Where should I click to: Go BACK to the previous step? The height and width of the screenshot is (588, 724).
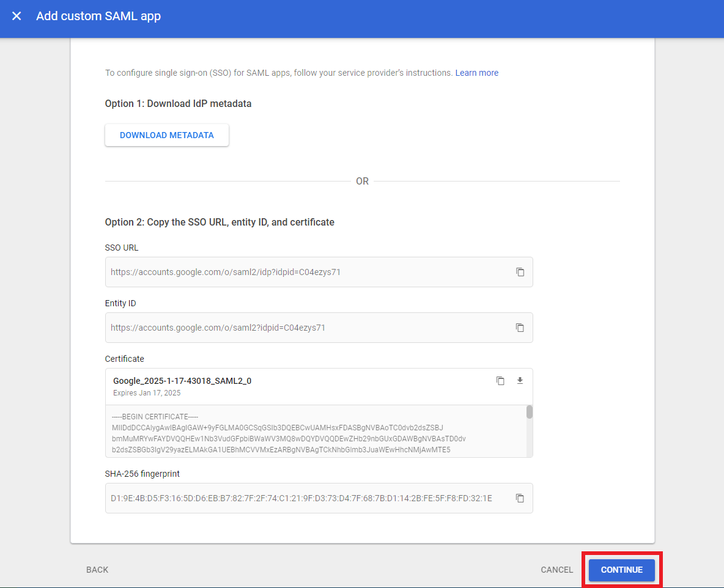pos(97,569)
